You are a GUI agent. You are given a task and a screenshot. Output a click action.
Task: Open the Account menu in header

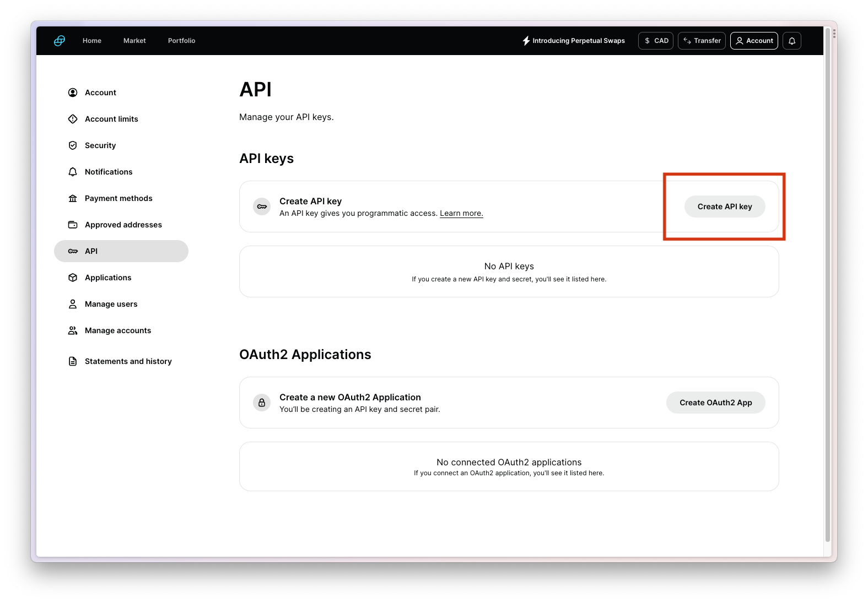(754, 41)
